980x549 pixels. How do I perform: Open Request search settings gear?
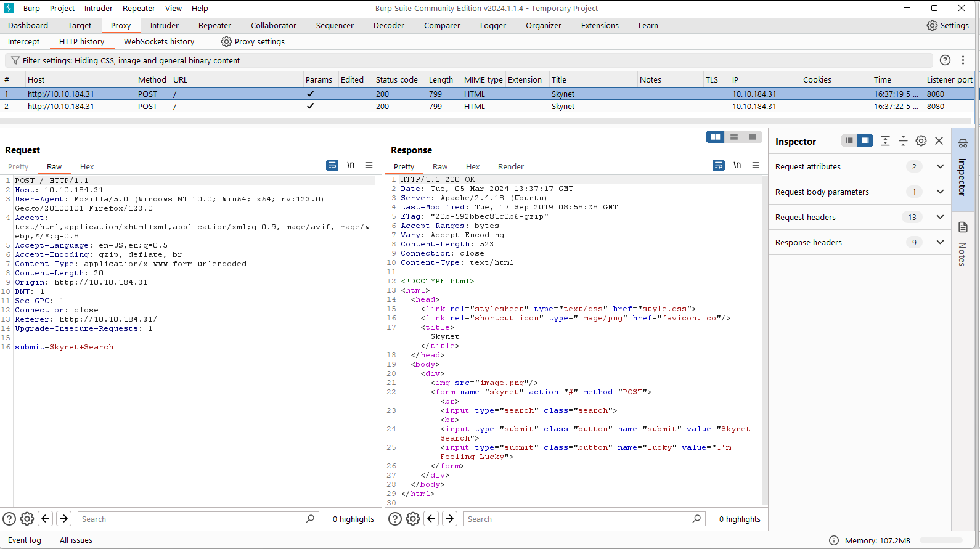pos(27,519)
